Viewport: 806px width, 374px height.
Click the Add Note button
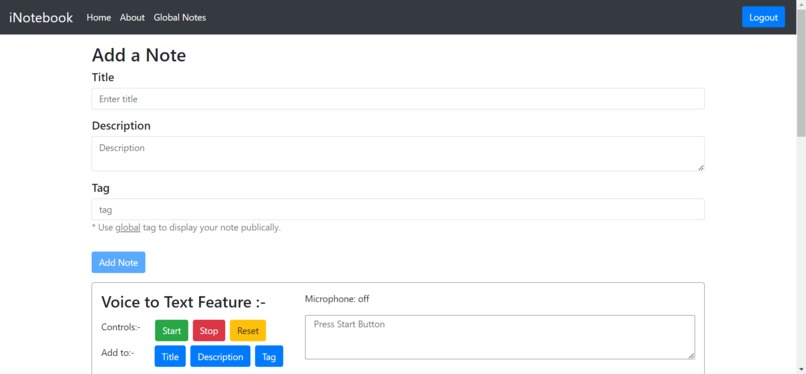point(118,262)
